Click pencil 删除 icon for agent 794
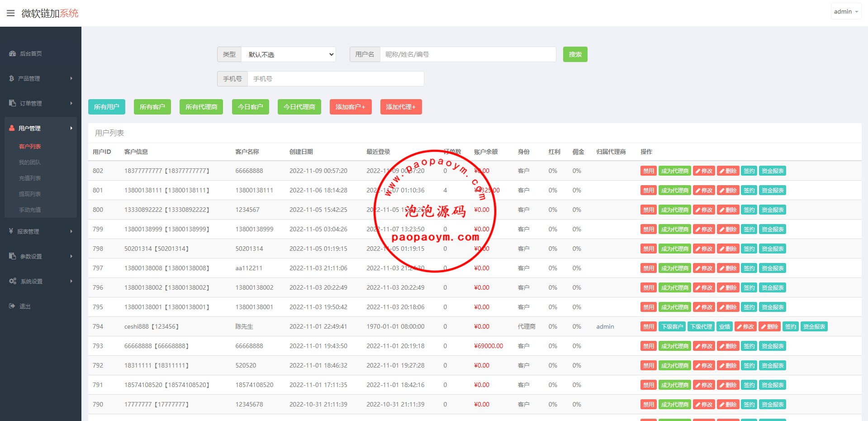Viewport: 868px width, 421px height. point(770,326)
